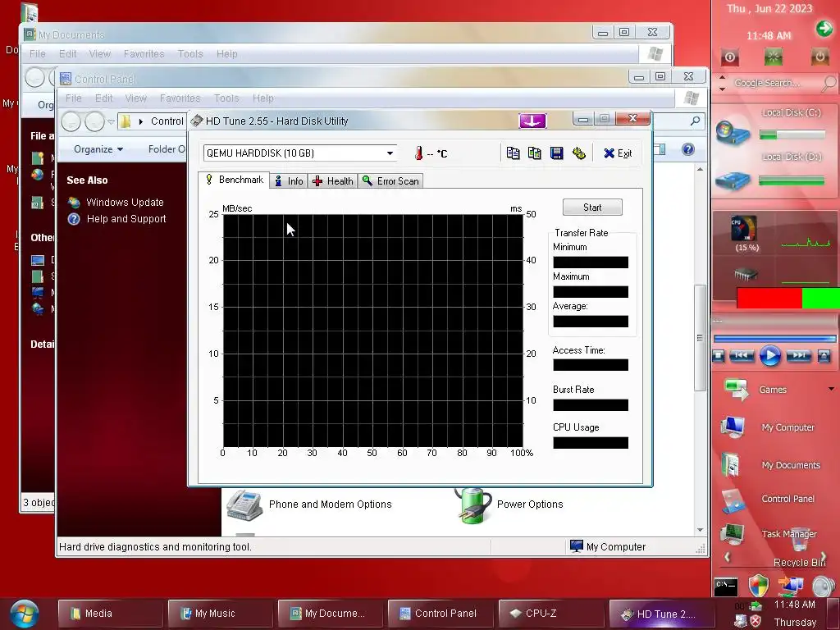Skip to next track in sidebar player

click(798, 356)
